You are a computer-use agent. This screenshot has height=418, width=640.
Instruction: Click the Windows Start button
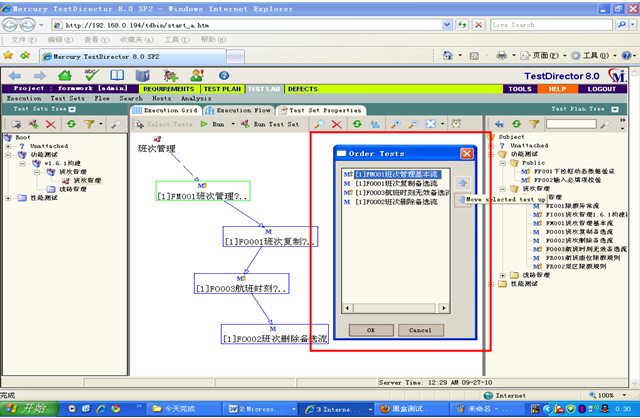point(28,409)
